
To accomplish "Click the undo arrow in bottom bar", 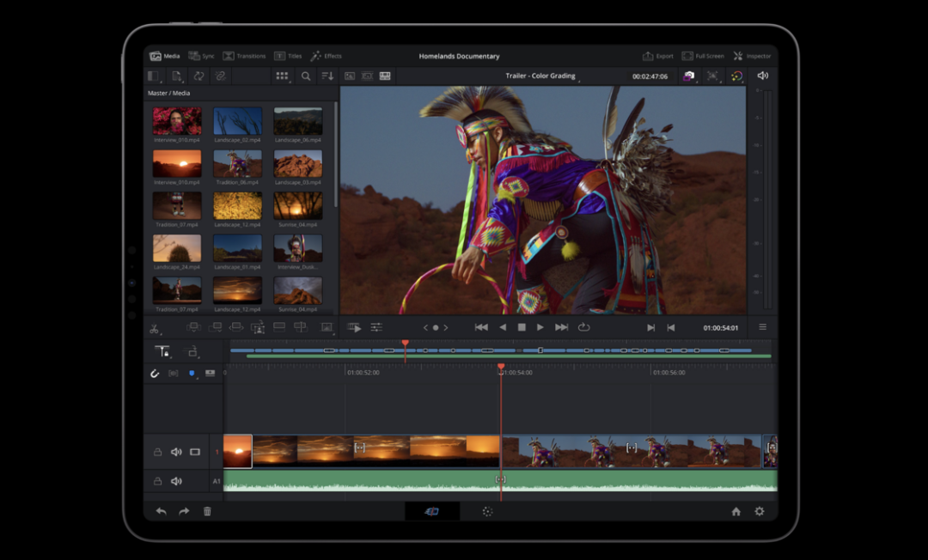I will 161,511.
